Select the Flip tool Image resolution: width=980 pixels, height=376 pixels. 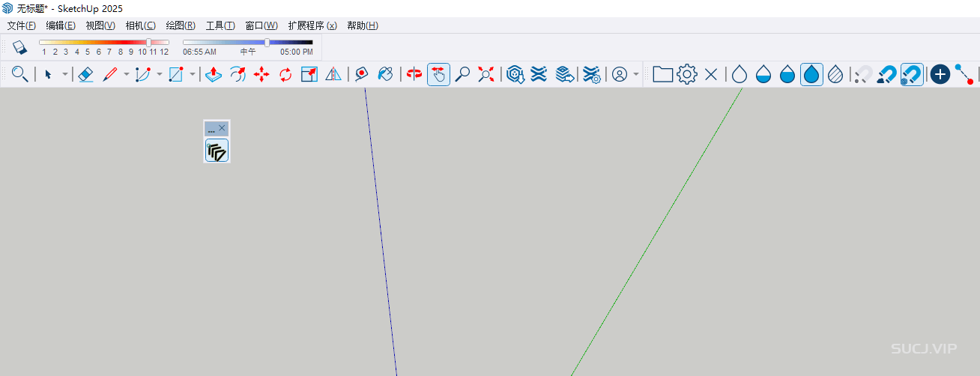333,74
